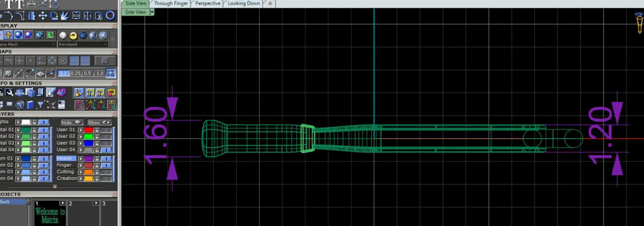Select the Move gumball arrows tool
The height and width of the screenshot is (226, 644).
(43, 16)
